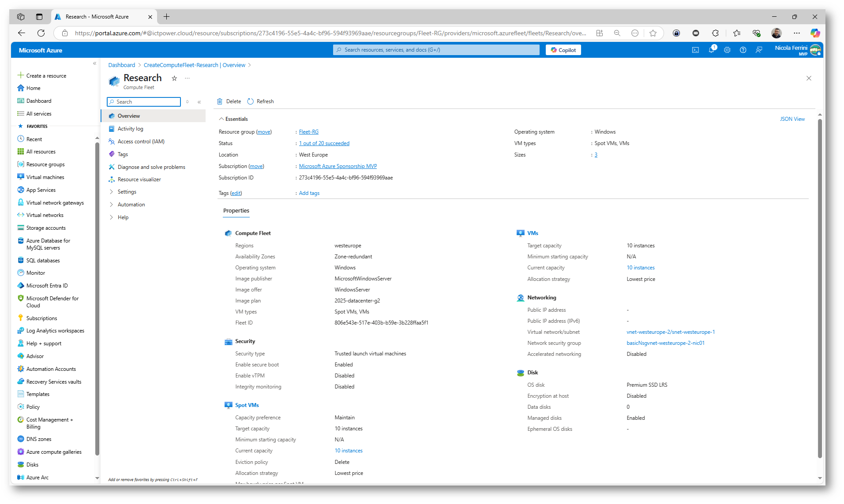Click Spot VMs current capacity 10 instances link
Viewport: 844px width, 504px height.
tap(348, 451)
